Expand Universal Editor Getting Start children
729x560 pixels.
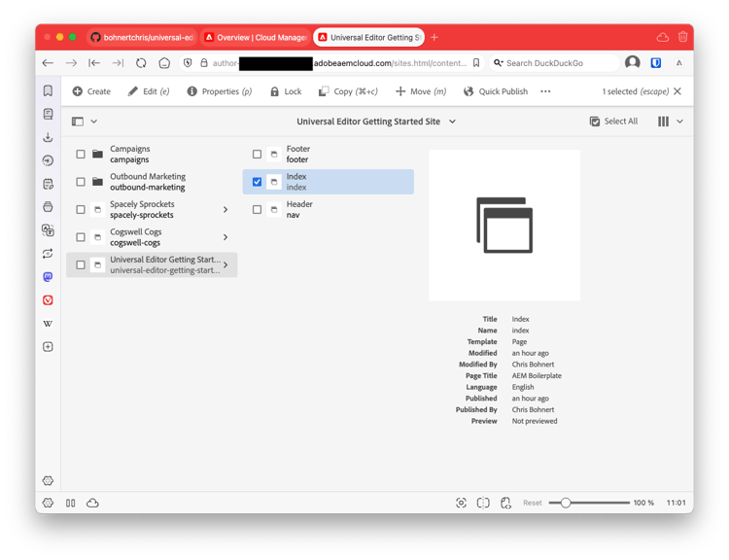coord(226,264)
